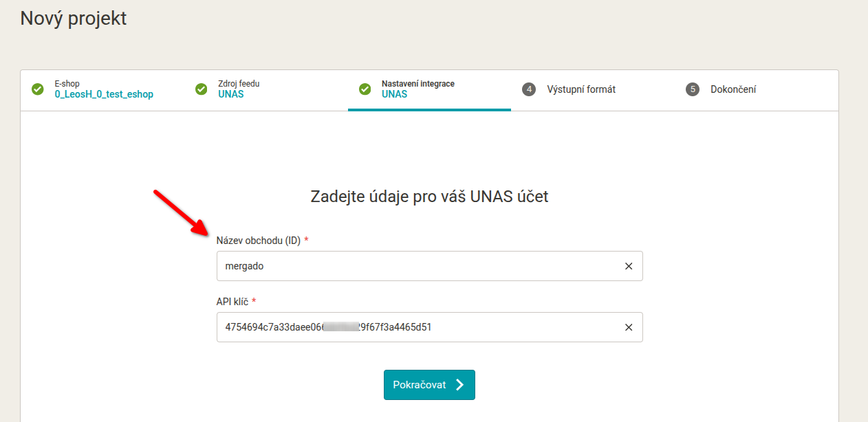868x422 pixels.
Task: Open the Výstupní formát step
Action: (581, 89)
